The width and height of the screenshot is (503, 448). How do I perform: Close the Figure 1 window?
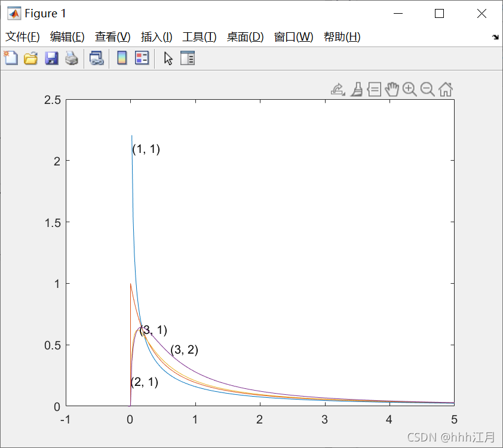coord(481,14)
